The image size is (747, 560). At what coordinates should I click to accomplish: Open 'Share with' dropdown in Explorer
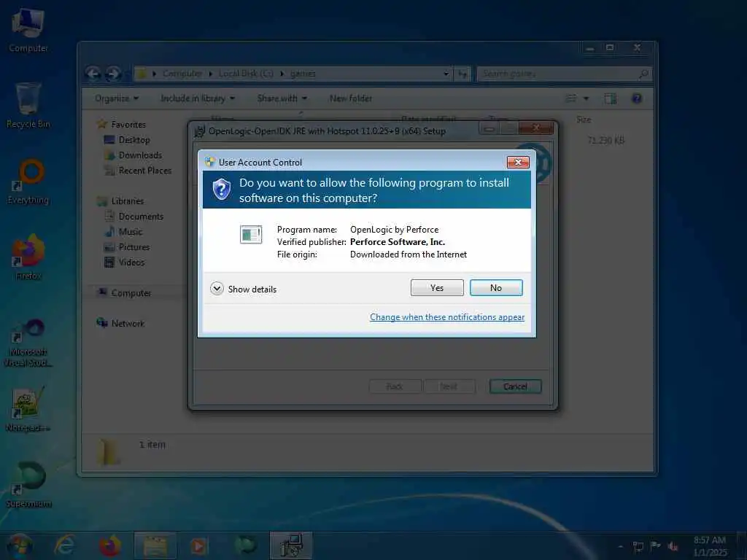pyautogui.click(x=282, y=98)
